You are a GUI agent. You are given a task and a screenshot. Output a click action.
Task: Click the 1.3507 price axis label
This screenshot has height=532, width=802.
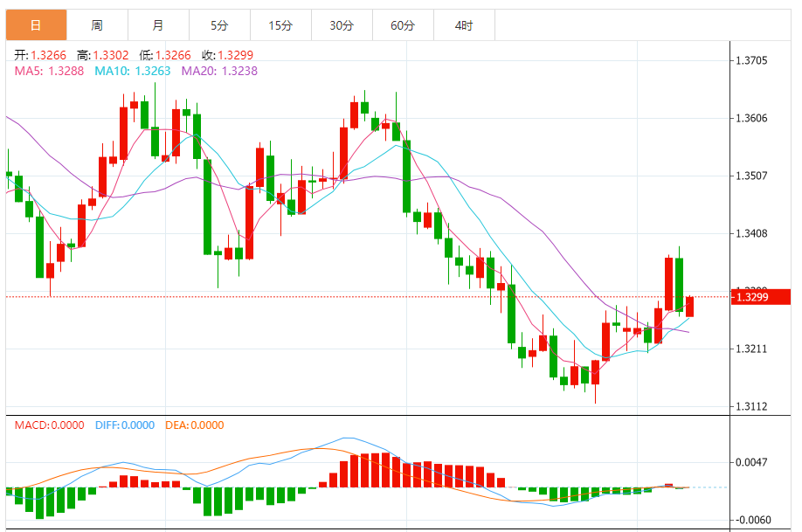(751, 176)
